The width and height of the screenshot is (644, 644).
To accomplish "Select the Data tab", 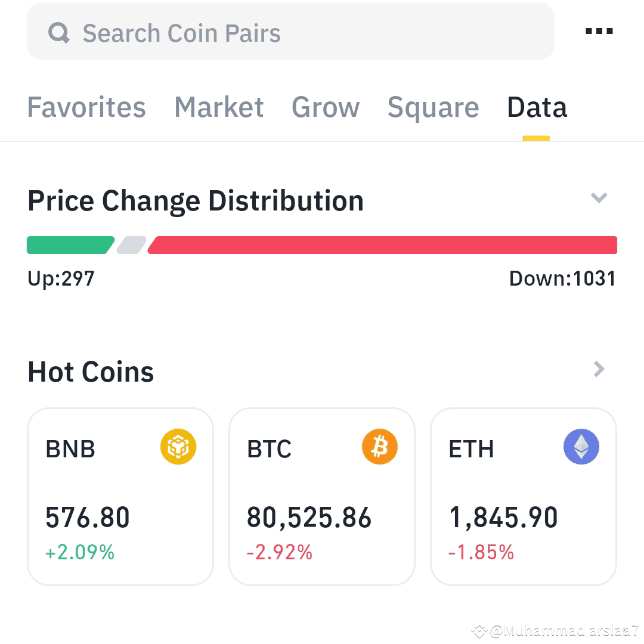I will coord(537,107).
